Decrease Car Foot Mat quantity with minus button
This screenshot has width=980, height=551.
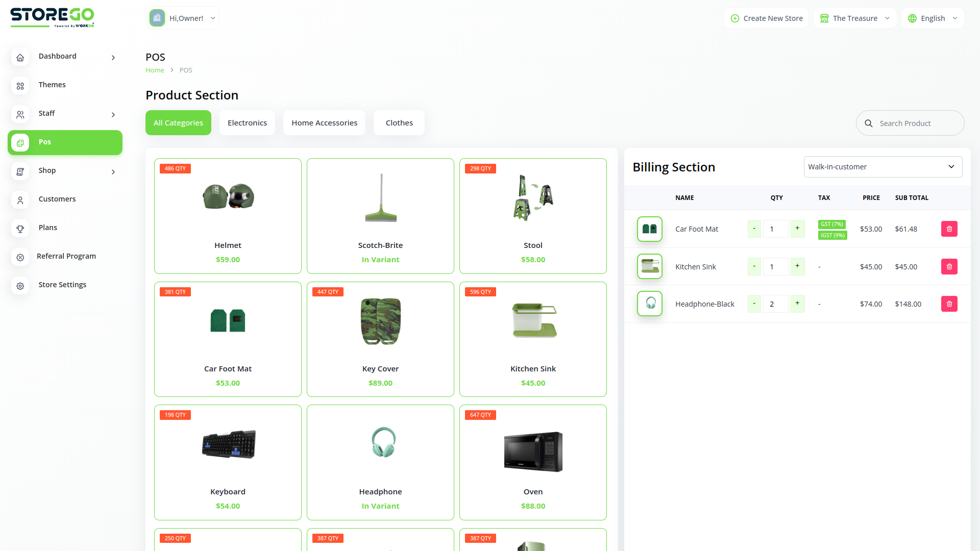pyautogui.click(x=754, y=229)
